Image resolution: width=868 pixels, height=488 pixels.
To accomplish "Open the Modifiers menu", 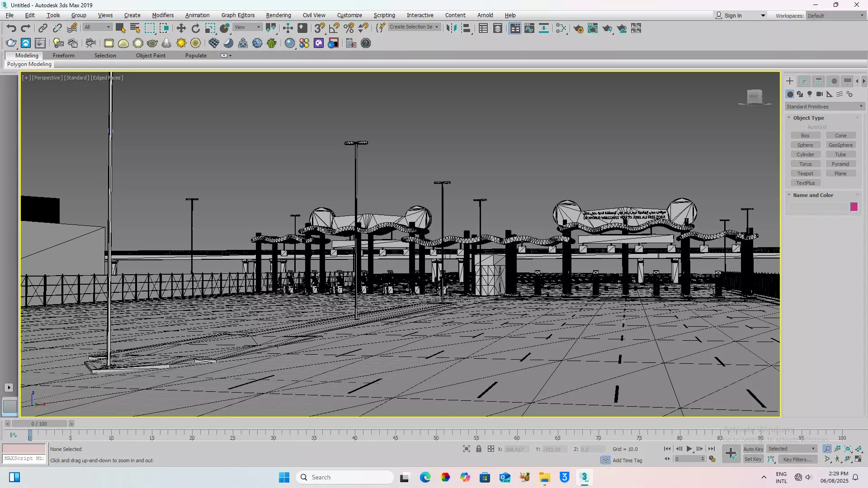I will click(x=163, y=15).
